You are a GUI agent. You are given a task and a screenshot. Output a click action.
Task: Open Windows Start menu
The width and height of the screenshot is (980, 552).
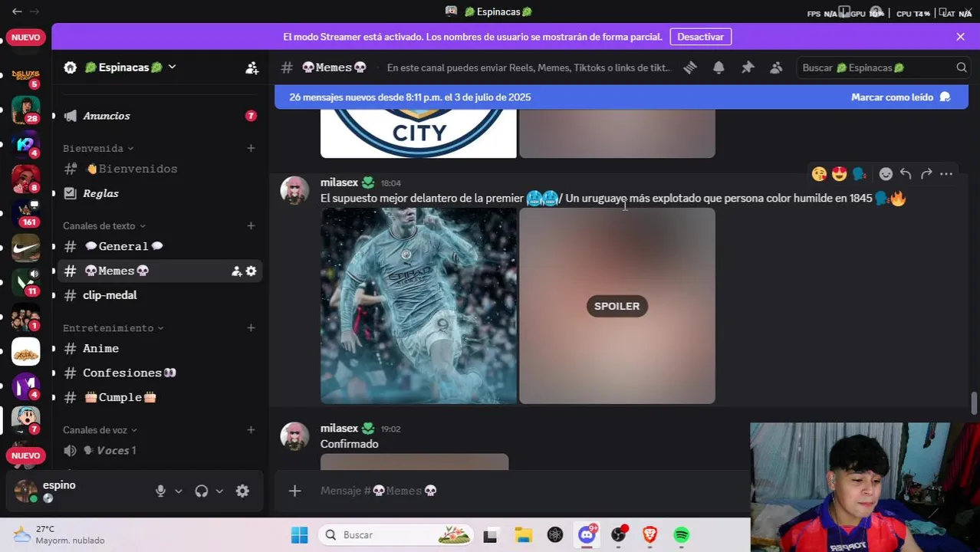point(300,535)
